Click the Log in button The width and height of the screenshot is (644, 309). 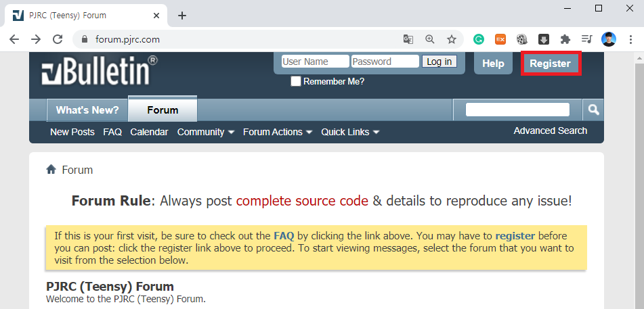point(439,62)
